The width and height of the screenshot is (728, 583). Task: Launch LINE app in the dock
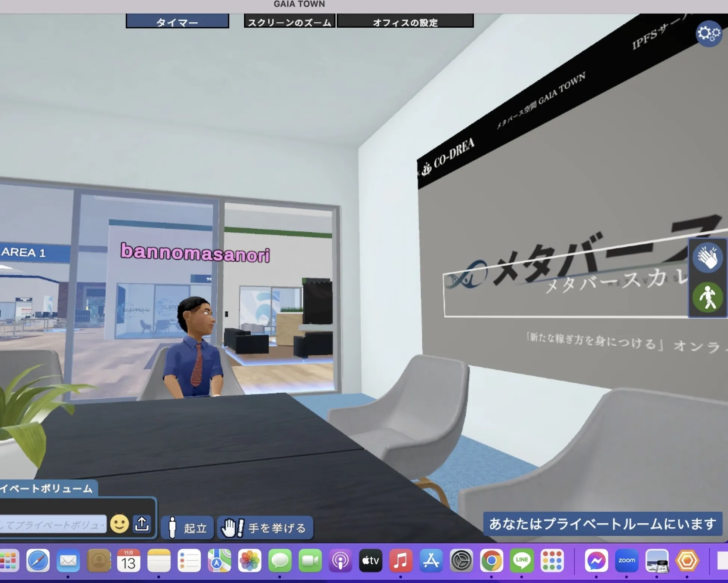521,561
